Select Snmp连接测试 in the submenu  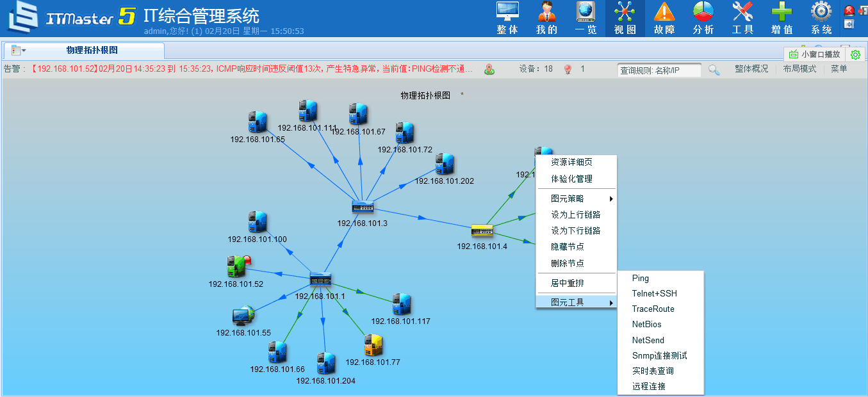pos(660,356)
